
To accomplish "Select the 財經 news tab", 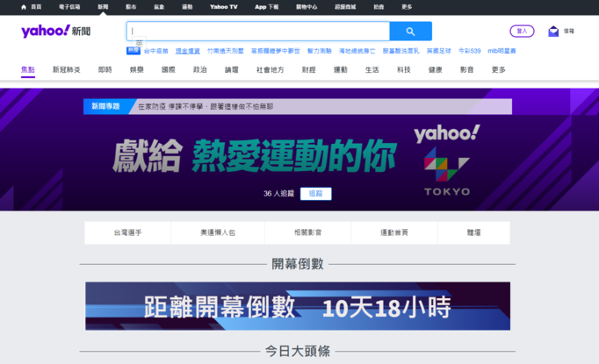I will (x=308, y=70).
